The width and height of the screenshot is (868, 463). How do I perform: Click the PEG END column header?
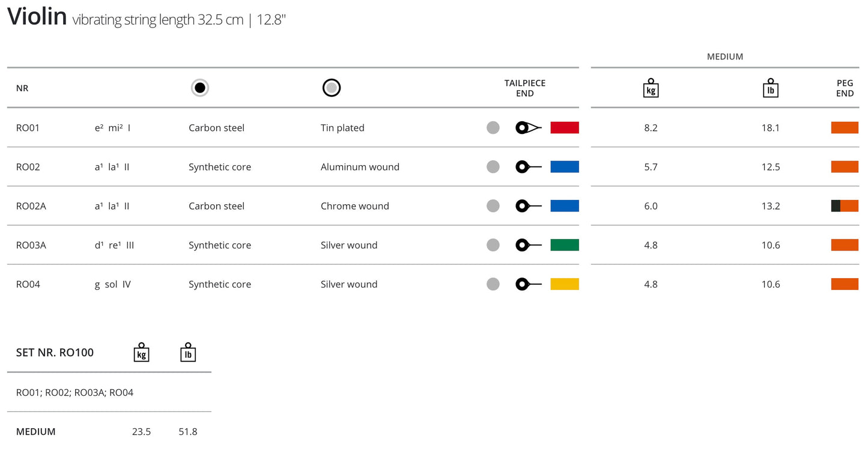[x=845, y=88]
